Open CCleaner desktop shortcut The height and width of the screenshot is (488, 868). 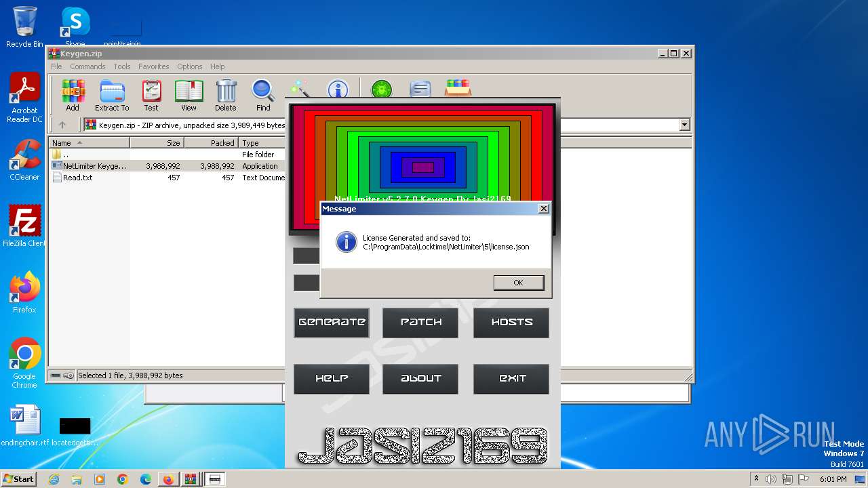tap(24, 160)
